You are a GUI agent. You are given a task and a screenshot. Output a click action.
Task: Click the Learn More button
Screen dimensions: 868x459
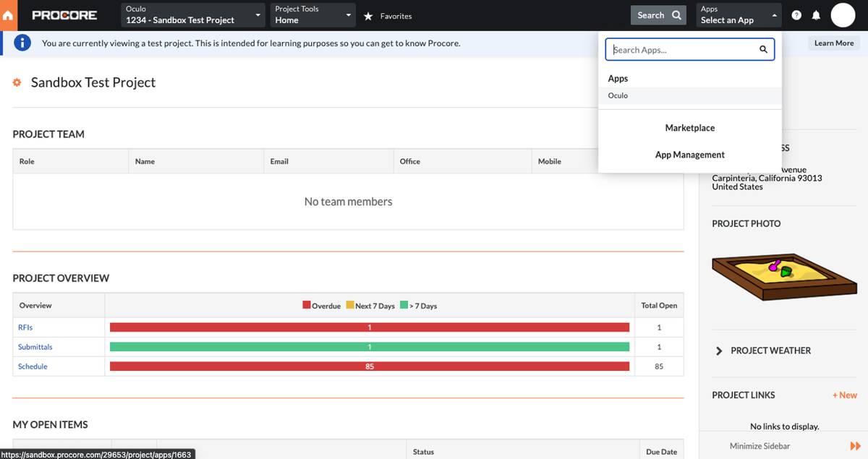(833, 43)
